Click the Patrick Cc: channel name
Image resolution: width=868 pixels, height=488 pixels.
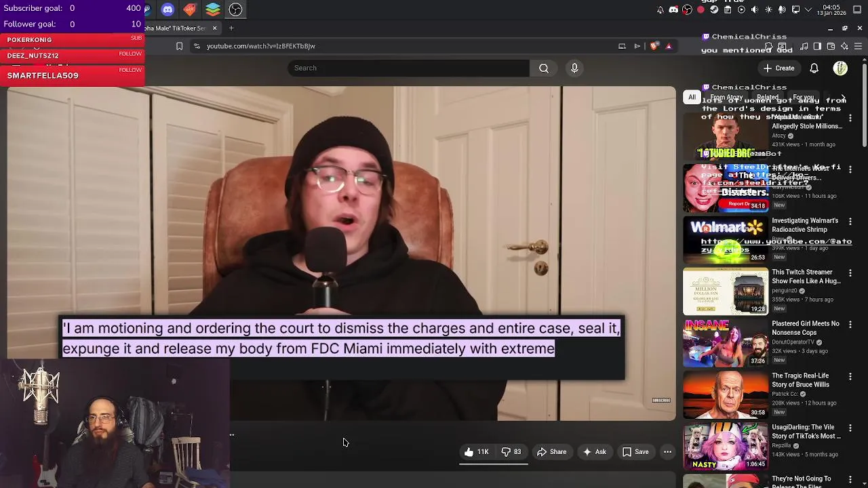coord(785,394)
